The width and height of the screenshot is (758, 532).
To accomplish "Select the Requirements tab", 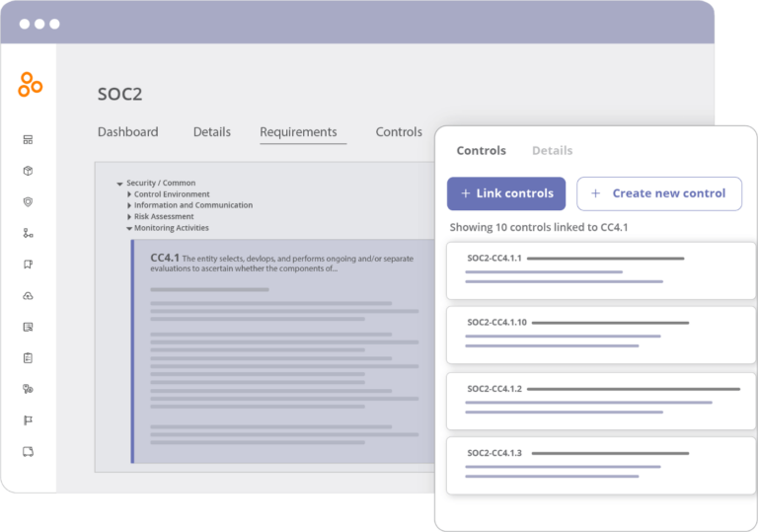I will tap(298, 132).
